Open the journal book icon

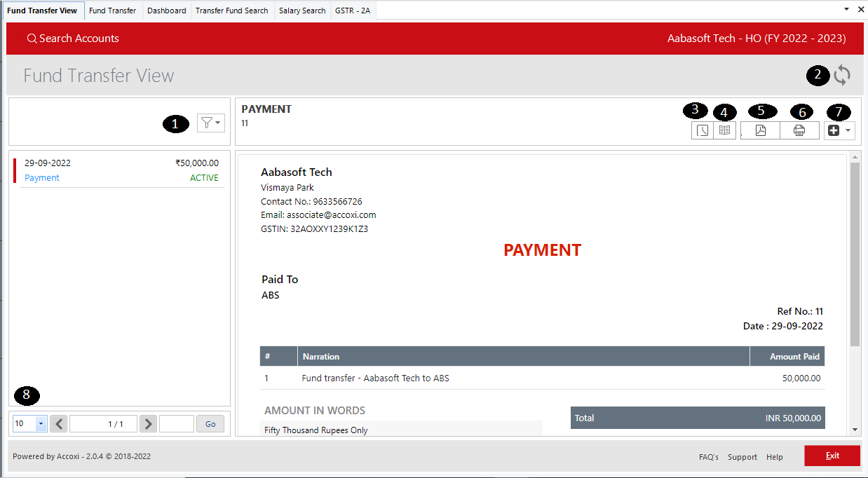tap(725, 130)
